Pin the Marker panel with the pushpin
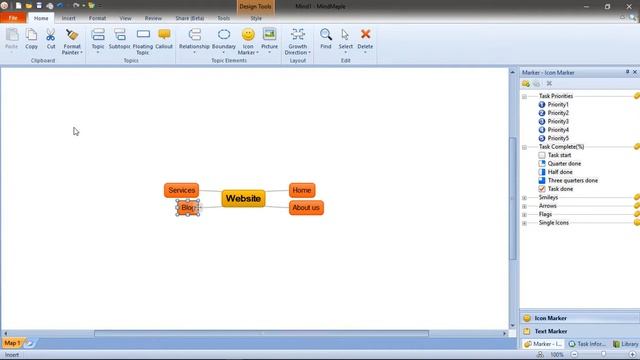The width and height of the screenshot is (640, 360). tap(627, 72)
